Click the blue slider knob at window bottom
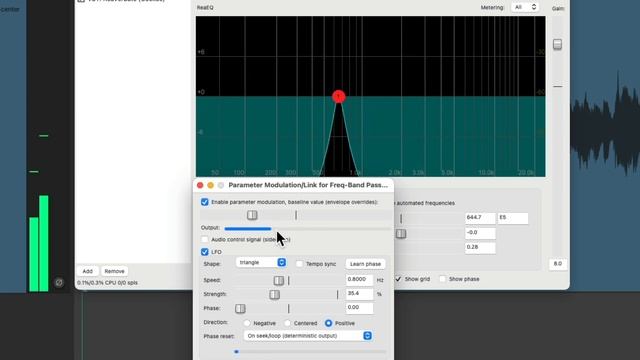Image resolution: width=640 pixels, height=360 pixels. pyautogui.click(x=236, y=351)
